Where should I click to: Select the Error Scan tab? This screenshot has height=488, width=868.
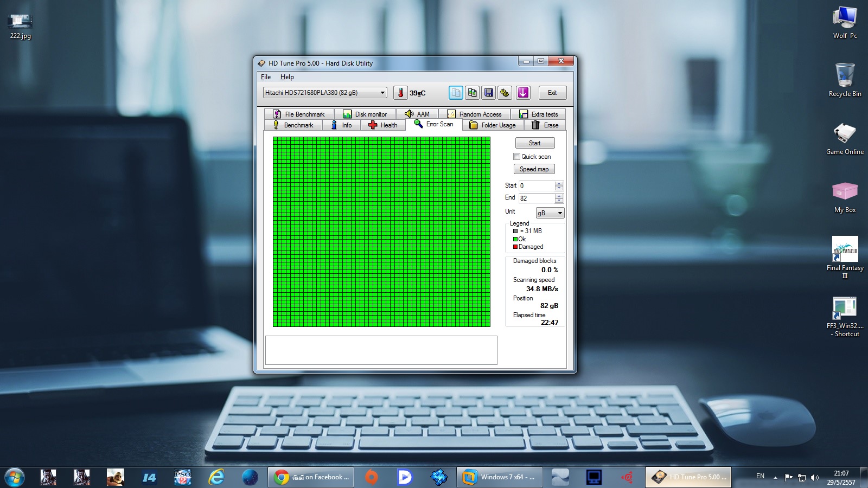434,124
